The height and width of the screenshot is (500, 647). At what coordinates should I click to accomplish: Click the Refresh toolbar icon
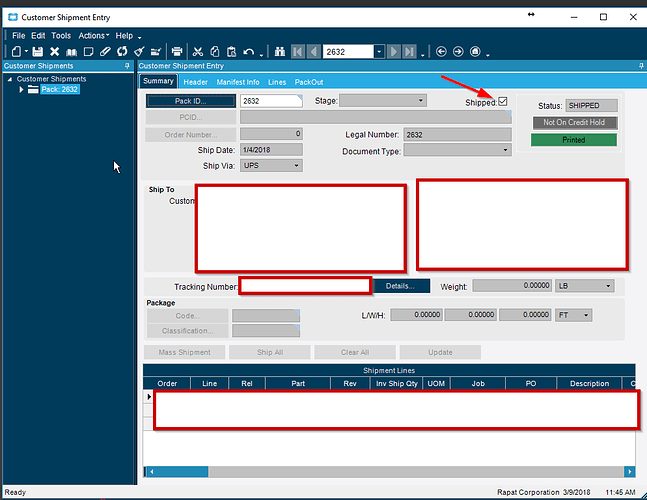coord(122,51)
